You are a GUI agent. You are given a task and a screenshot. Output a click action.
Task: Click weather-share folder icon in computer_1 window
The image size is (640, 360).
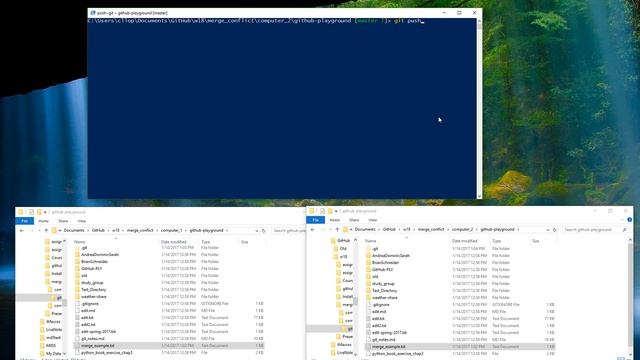[77, 297]
